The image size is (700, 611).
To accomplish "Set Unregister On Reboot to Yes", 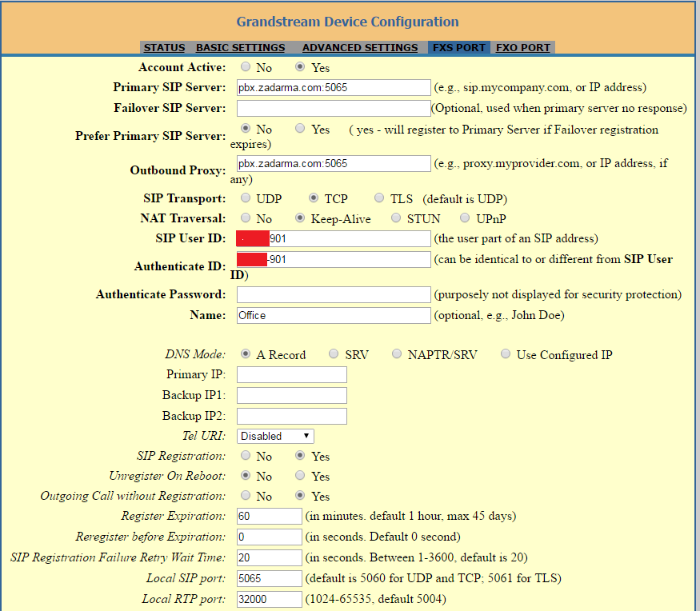I will 301,476.
